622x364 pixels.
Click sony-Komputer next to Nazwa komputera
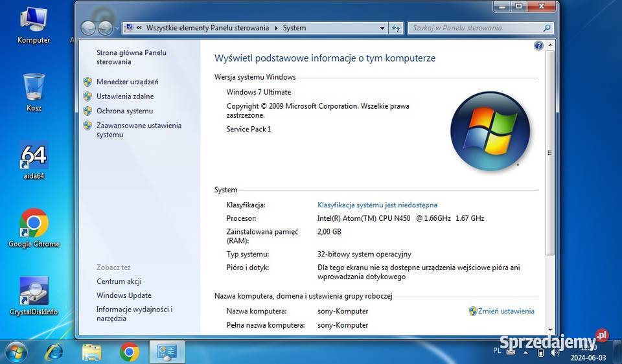coord(343,312)
